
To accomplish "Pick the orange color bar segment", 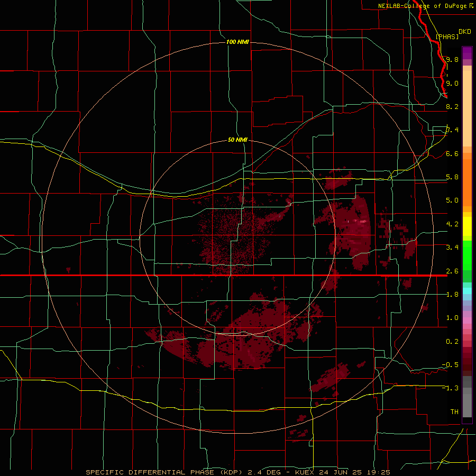I will click(x=467, y=183).
